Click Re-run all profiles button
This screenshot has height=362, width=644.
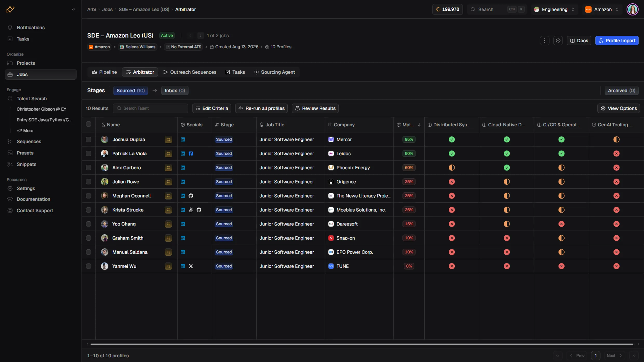[261, 108]
